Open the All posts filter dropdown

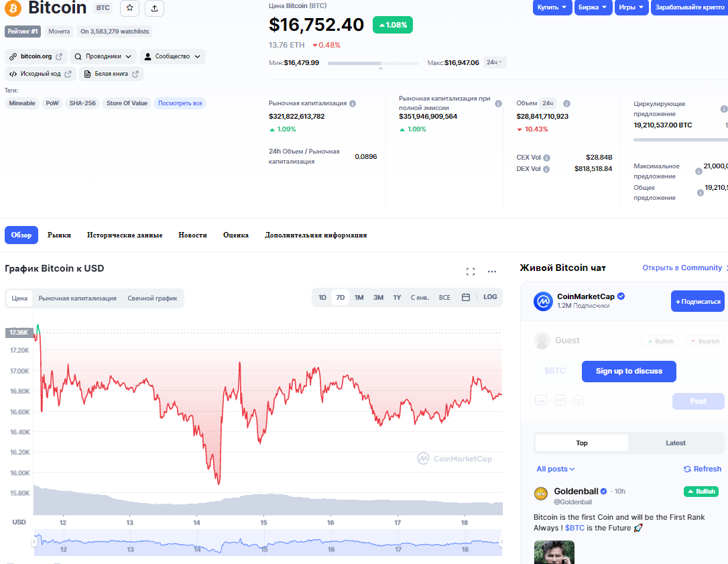pos(556,469)
